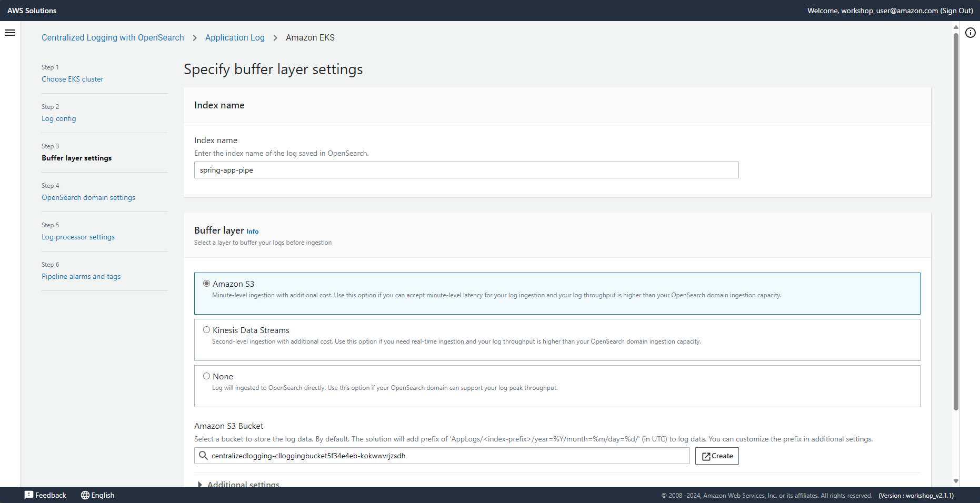Click the page scrollbar up arrow
The image size is (980, 503).
pos(956,27)
